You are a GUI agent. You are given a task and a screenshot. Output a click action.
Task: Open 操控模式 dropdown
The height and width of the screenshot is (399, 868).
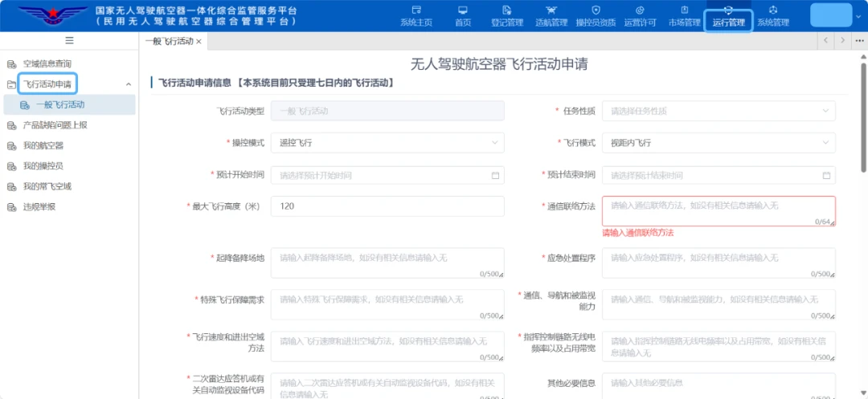point(387,143)
